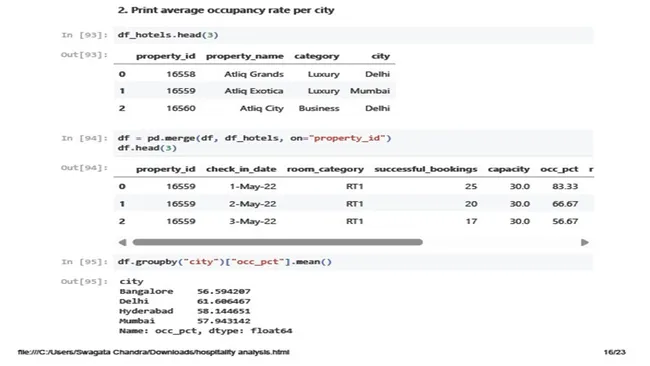Click the '16558' property id cell
650x366 pixels.
[x=181, y=74]
